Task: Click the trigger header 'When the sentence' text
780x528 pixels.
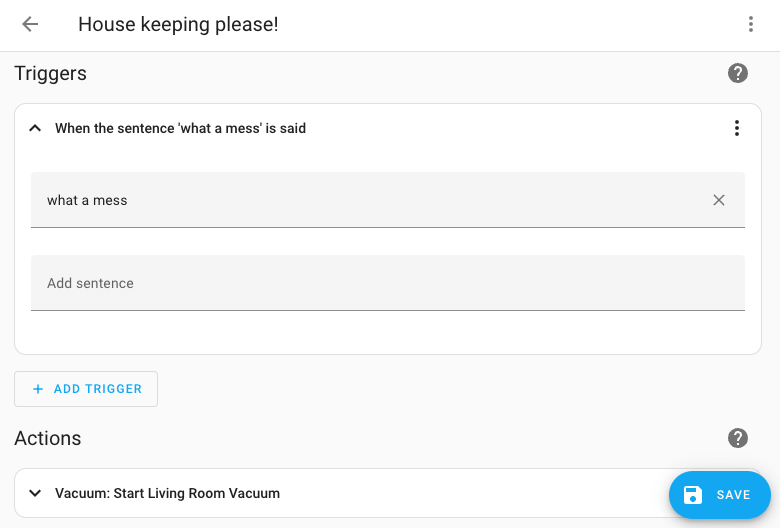Action: tap(180, 128)
